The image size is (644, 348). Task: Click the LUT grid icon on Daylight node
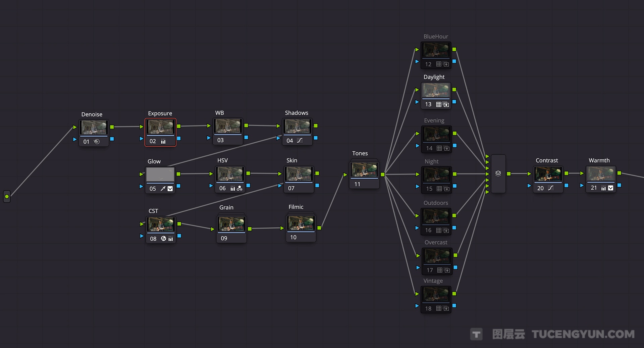(439, 104)
